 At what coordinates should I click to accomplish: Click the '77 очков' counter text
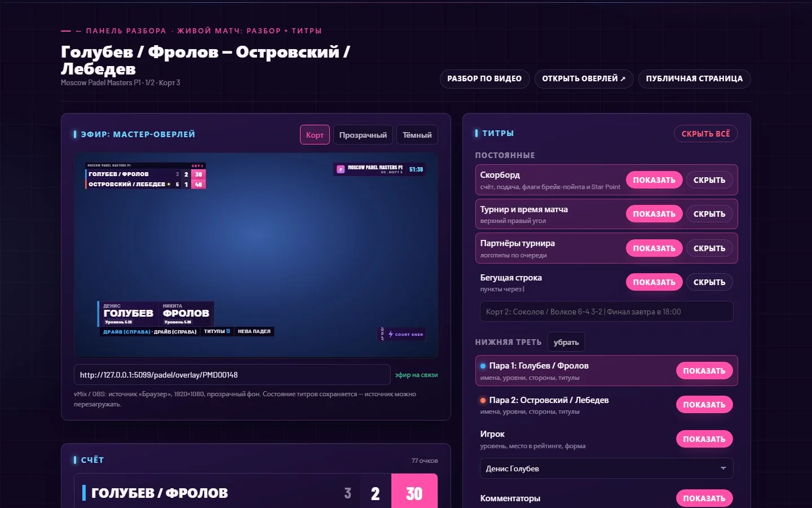pos(425,461)
